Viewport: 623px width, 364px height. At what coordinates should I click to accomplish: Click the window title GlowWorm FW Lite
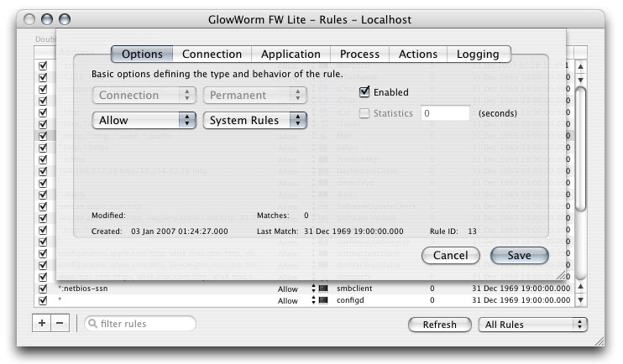click(x=310, y=19)
